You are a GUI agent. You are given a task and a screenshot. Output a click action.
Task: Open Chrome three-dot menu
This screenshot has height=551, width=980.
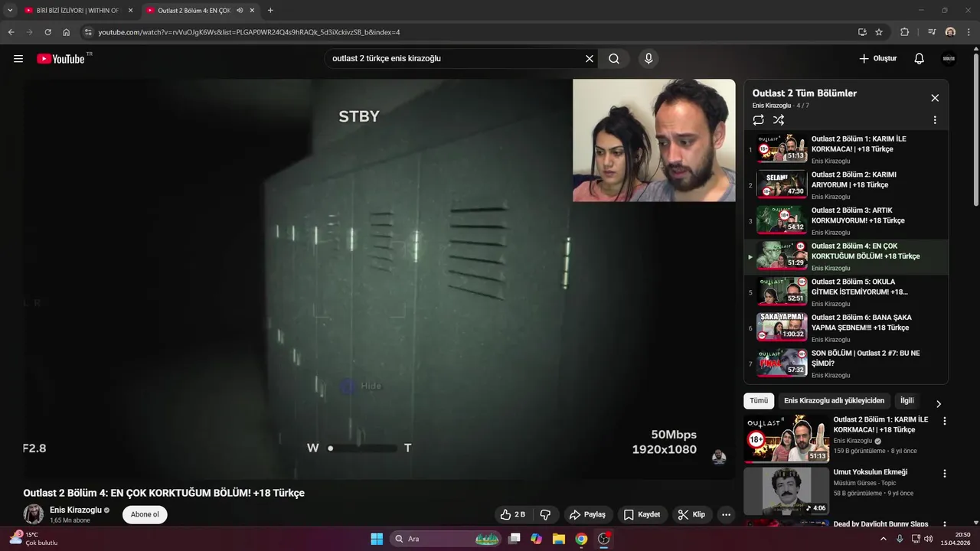pyautogui.click(x=969, y=32)
